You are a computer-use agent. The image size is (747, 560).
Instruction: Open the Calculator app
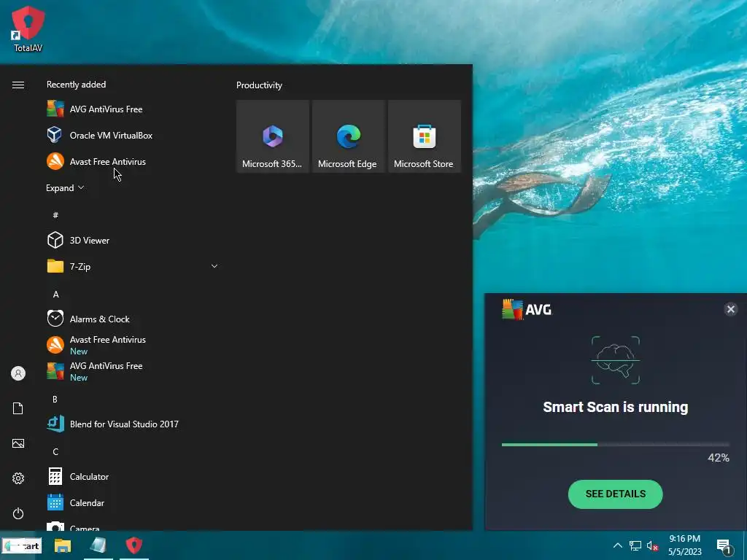pos(133,476)
